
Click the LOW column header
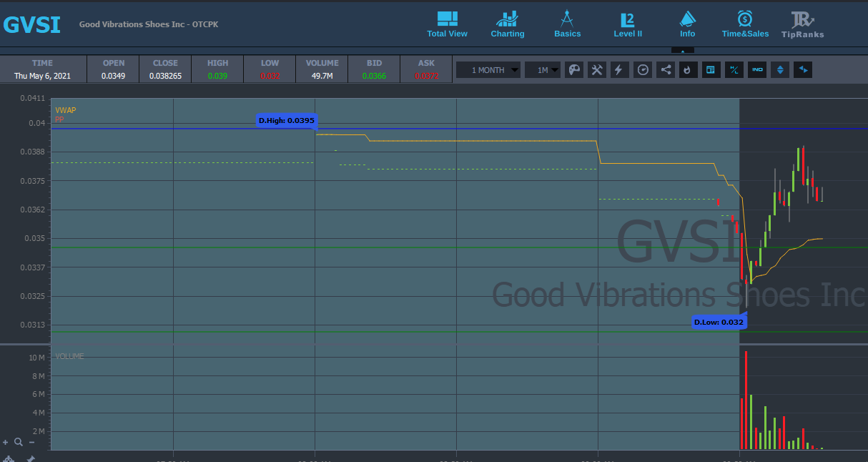coord(270,63)
